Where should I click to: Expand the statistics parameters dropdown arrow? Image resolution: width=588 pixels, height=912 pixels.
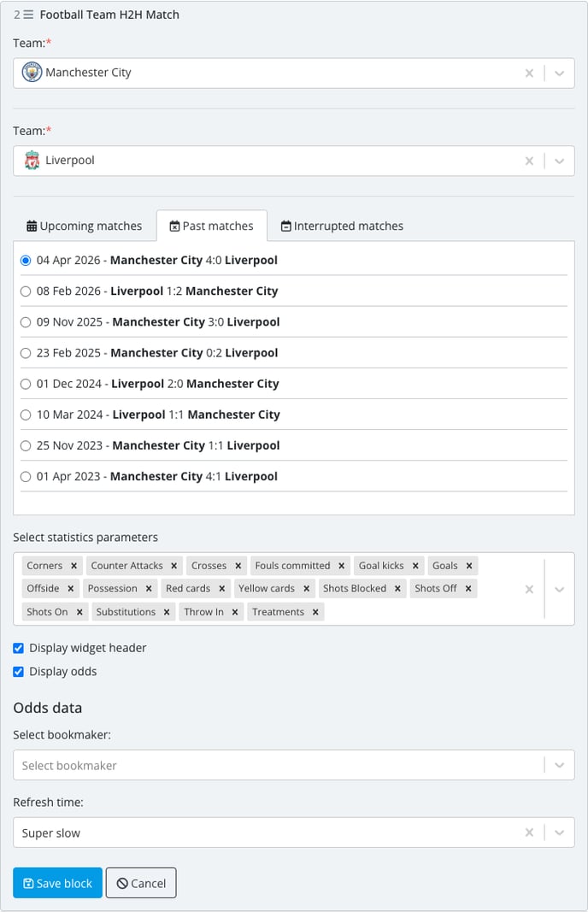[559, 589]
